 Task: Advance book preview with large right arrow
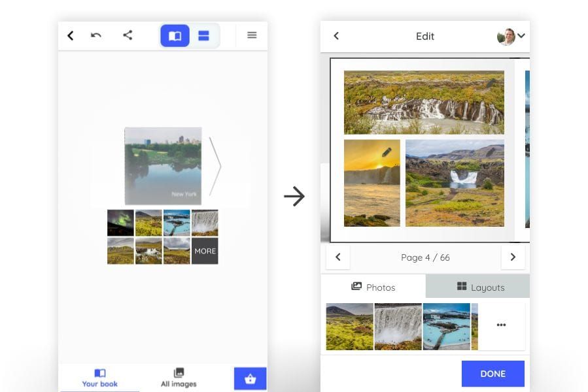pos(215,167)
